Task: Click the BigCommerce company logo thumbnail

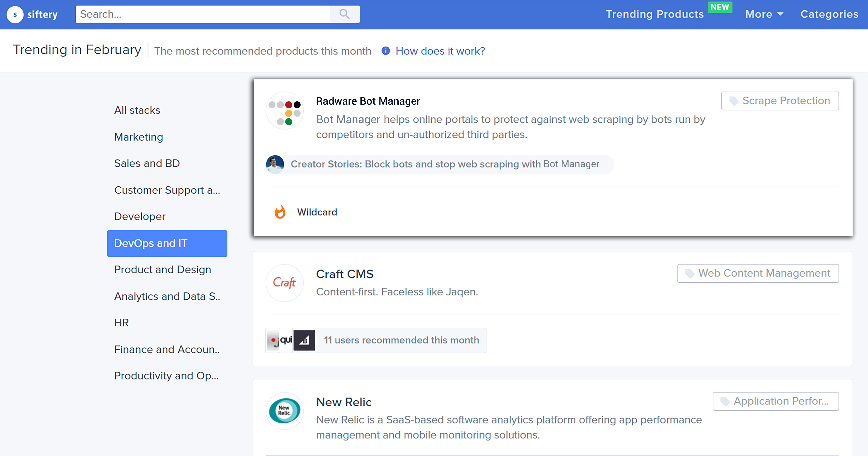Action: click(304, 340)
